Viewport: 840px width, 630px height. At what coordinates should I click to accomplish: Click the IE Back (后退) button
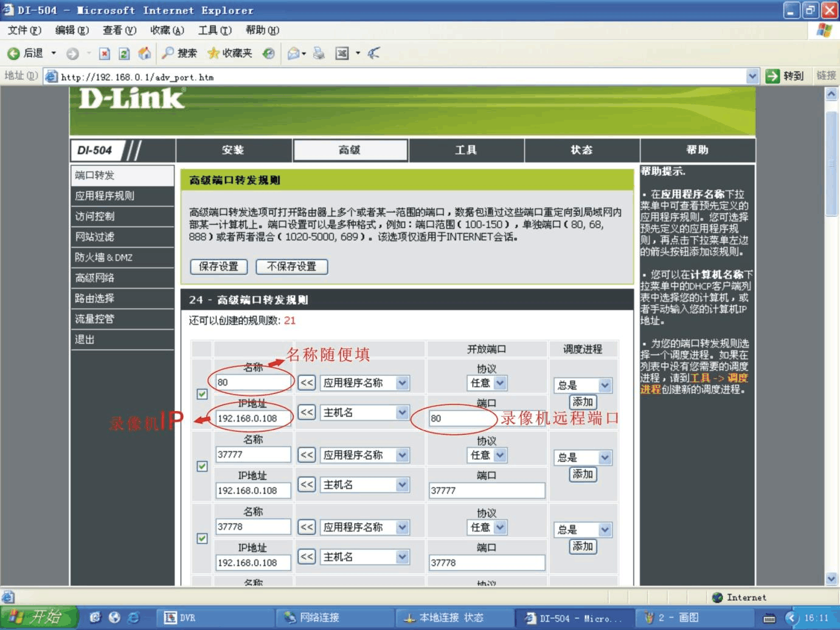click(x=26, y=54)
